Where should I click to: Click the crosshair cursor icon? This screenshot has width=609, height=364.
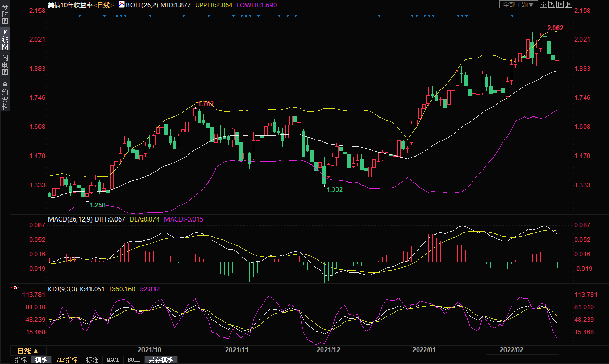coord(543,4)
